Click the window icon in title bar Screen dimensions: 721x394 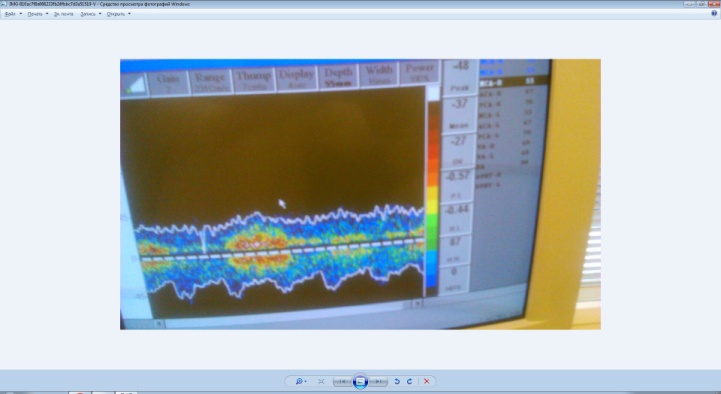[4, 4]
